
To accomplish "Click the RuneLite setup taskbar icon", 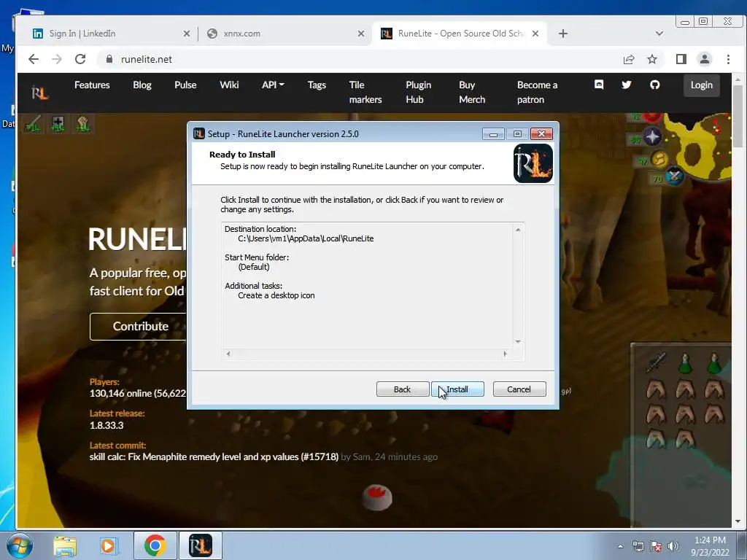I will pyautogui.click(x=201, y=545).
